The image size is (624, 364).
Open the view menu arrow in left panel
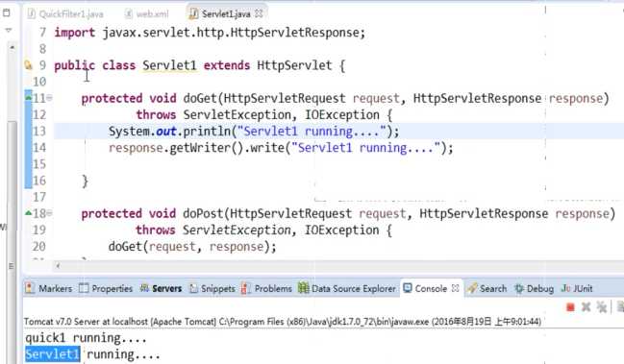point(9,30)
